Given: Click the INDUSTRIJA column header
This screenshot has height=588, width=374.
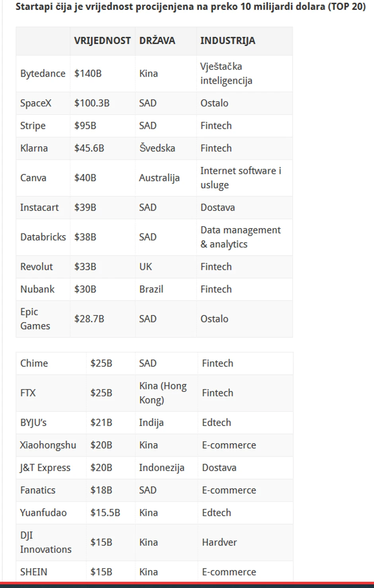Looking at the screenshot, I should [x=228, y=41].
